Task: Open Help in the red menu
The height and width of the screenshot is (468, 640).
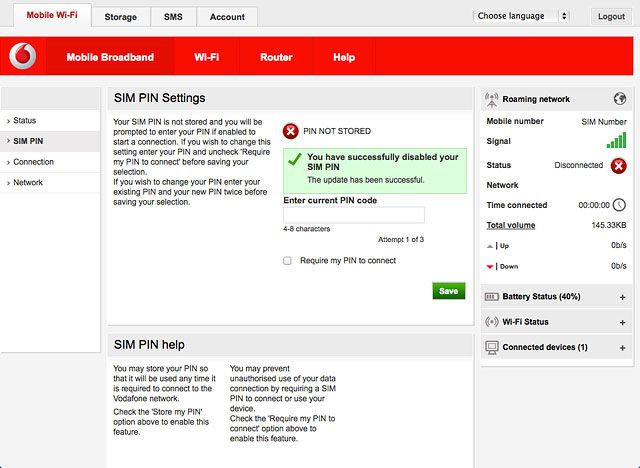Action: (x=344, y=57)
